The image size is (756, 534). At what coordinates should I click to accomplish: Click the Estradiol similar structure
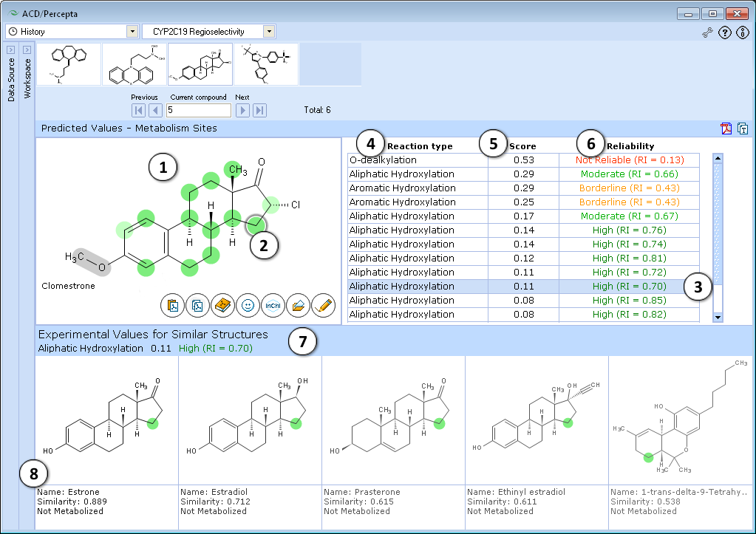(250, 420)
